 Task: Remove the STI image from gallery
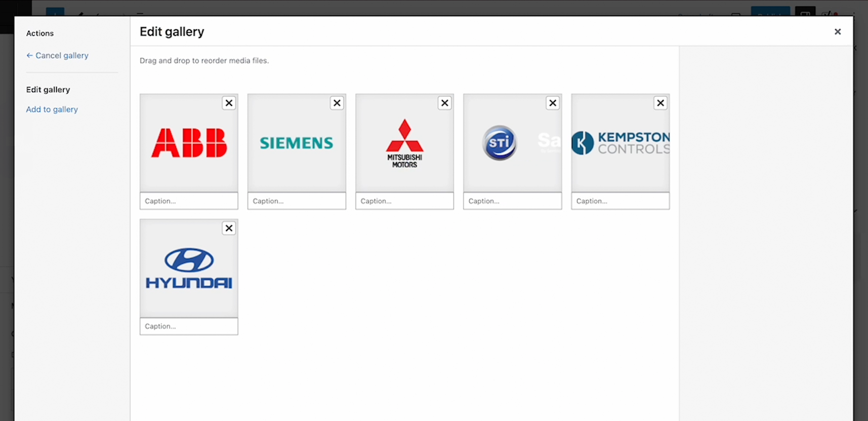[553, 103]
